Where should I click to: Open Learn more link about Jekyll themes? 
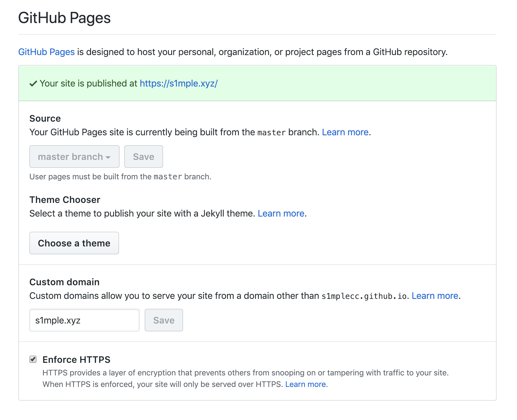pyautogui.click(x=281, y=213)
